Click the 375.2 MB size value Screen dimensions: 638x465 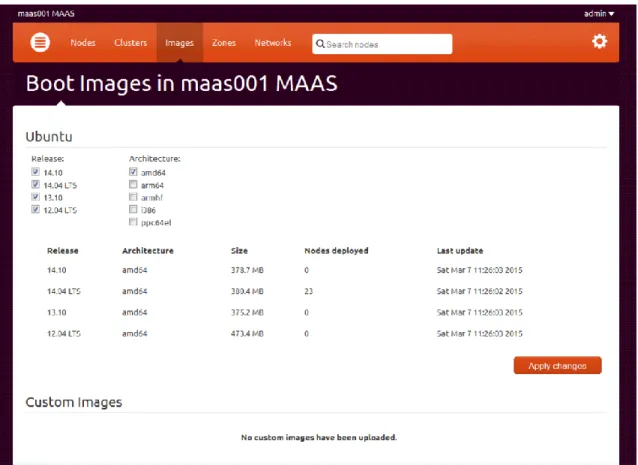pos(247,312)
